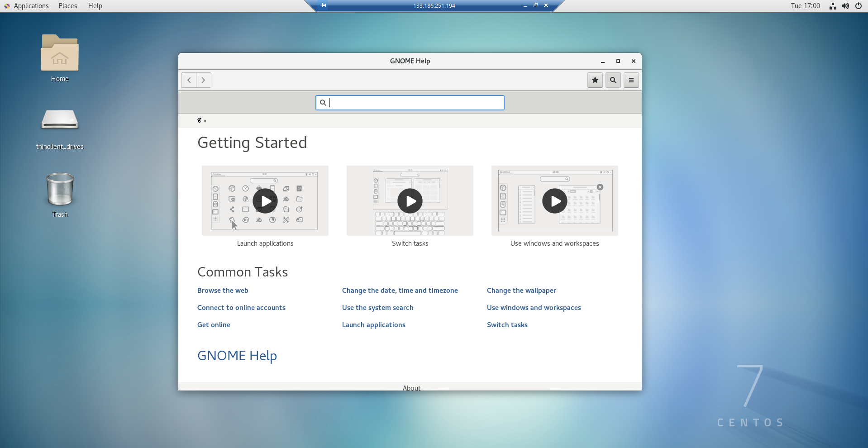Screen dimensions: 868x448
Task: Open Switch tasks link under Common Tasks
Action: coord(507,325)
